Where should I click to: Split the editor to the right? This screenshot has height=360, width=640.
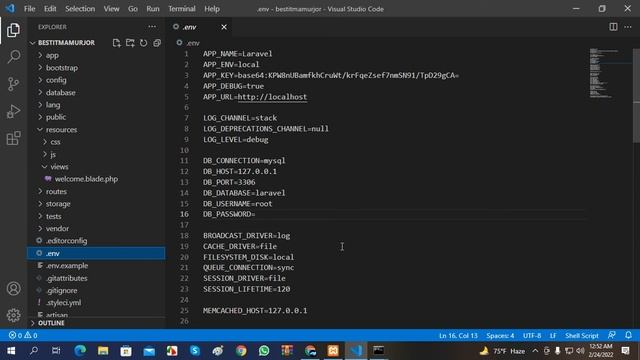pyautogui.click(x=613, y=27)
